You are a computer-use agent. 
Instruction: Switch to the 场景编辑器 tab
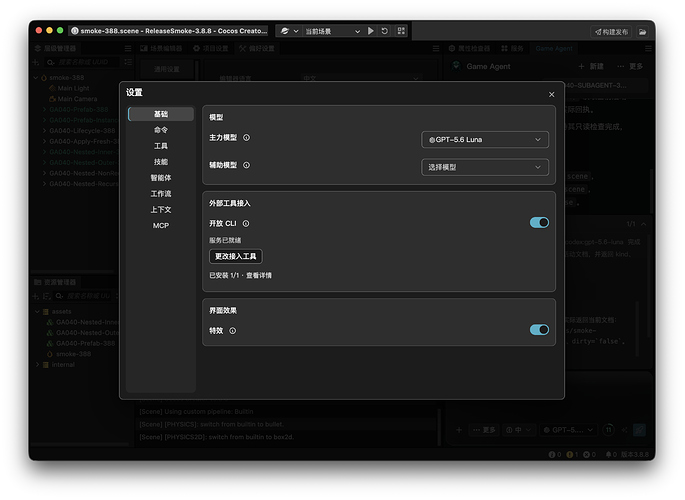pyautogui.click(x=161, y=48)
